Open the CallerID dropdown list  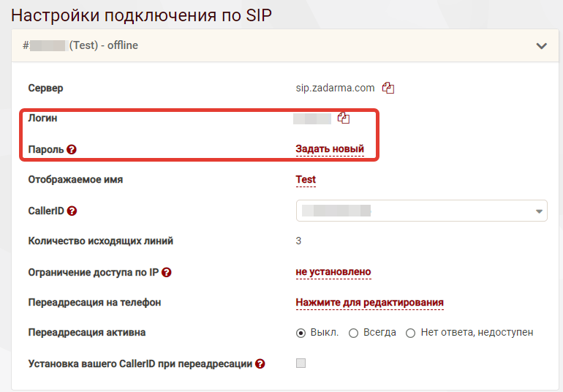[422, 211]
